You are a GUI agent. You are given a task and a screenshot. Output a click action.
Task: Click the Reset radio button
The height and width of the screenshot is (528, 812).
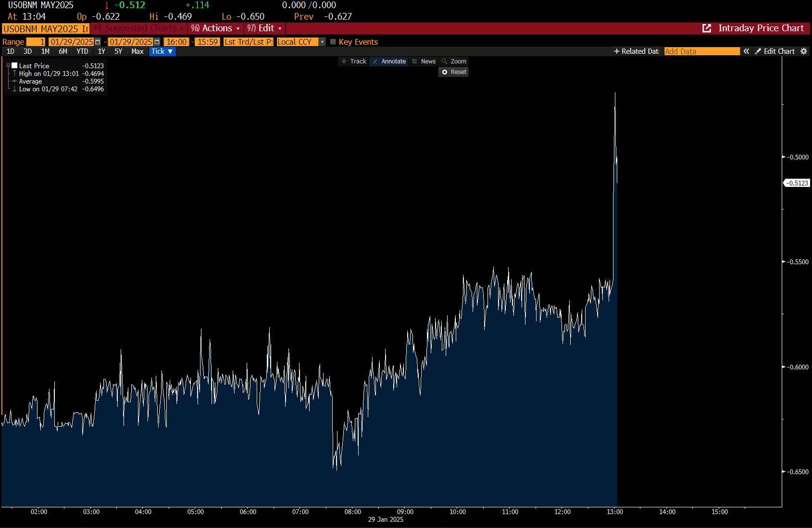tap(445, 72)
